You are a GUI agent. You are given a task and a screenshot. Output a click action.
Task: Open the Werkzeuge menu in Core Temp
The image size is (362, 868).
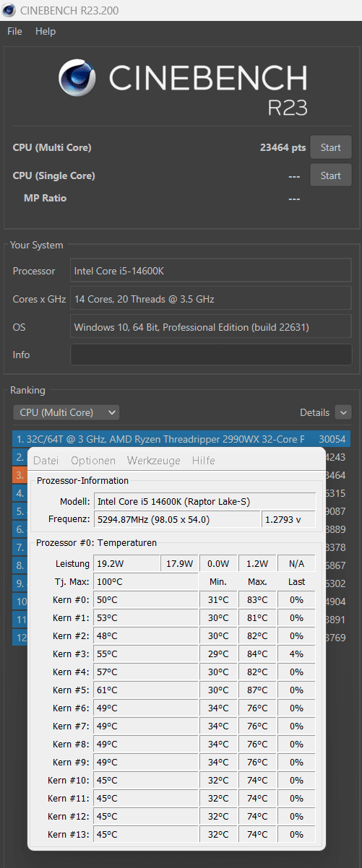pyautogui.click(x=153, y=460)
